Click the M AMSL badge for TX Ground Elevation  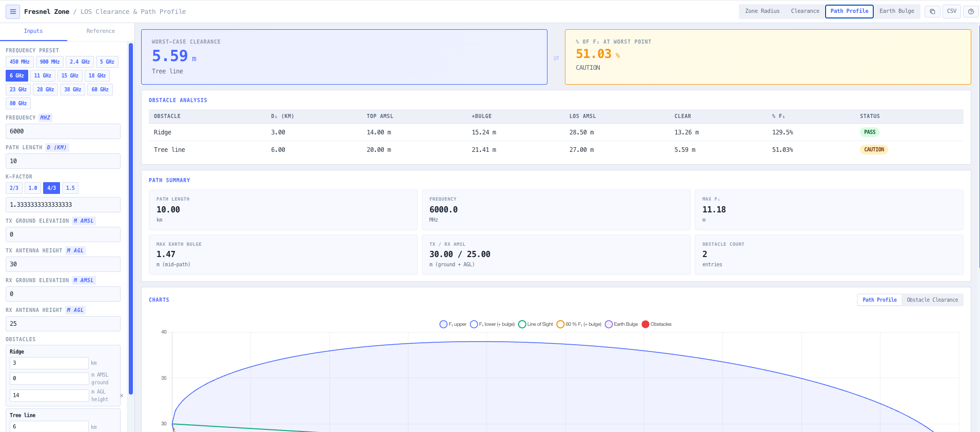pos(84,221)
